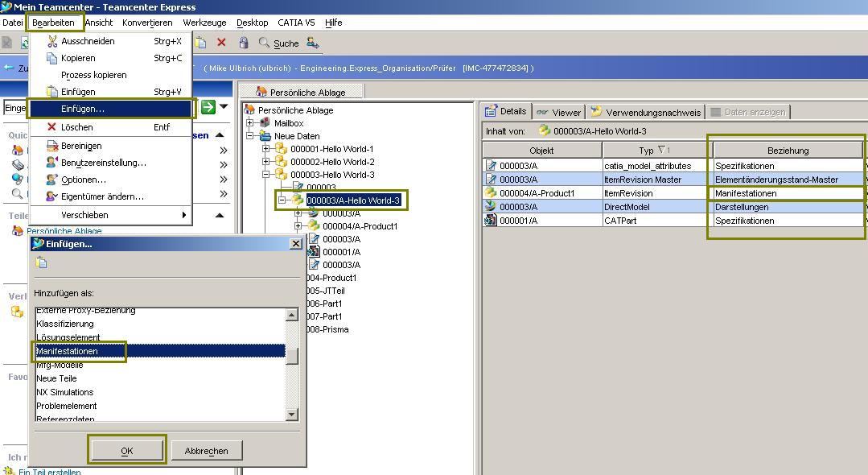
Task: Click the home icon in the Quick links list
Action: [18, 151]
